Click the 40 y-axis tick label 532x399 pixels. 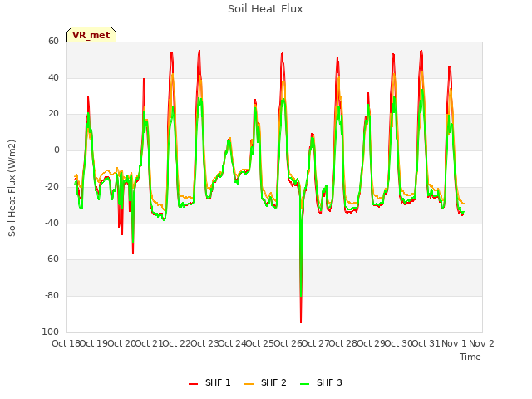tap(53, 77)
